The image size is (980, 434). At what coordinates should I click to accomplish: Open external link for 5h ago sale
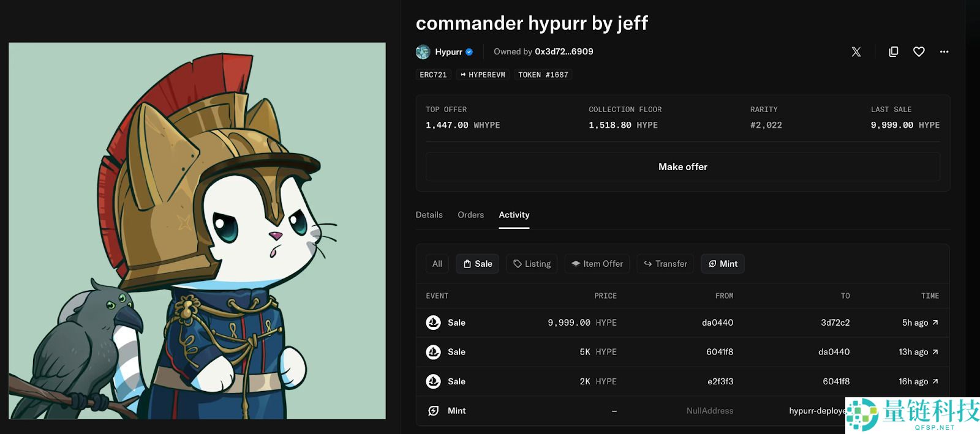(x=935, y=323)
